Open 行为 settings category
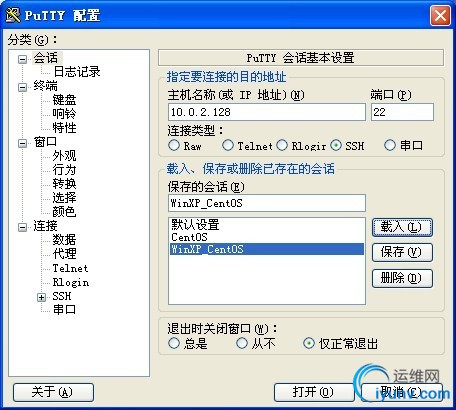The width and height of the screenshot is (456, 410). click(64, 170)
